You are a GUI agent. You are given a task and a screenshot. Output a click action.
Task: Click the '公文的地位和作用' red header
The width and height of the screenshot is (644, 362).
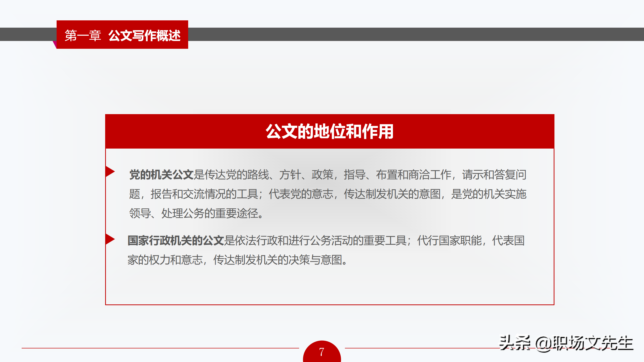[x=330, y=131]
